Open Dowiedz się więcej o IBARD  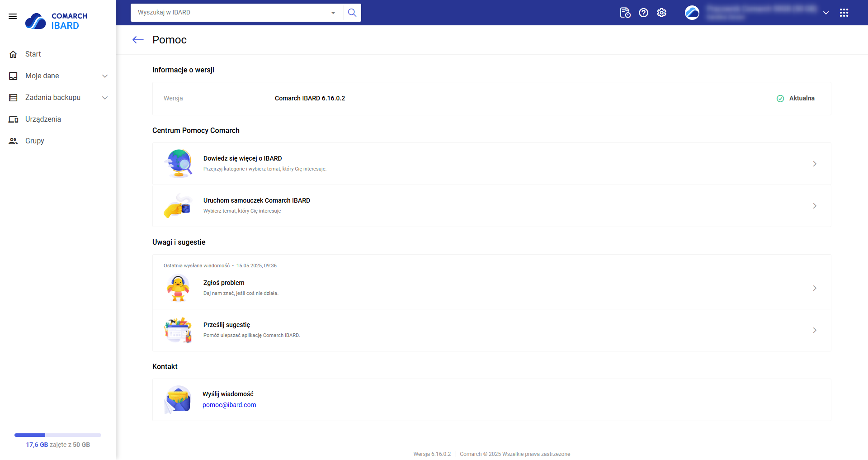[492, 164]
